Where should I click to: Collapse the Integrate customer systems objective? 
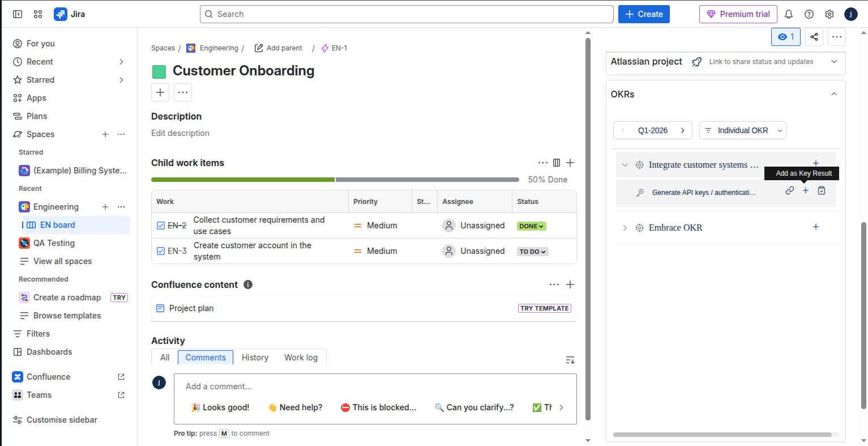click(x=625, y=165)
